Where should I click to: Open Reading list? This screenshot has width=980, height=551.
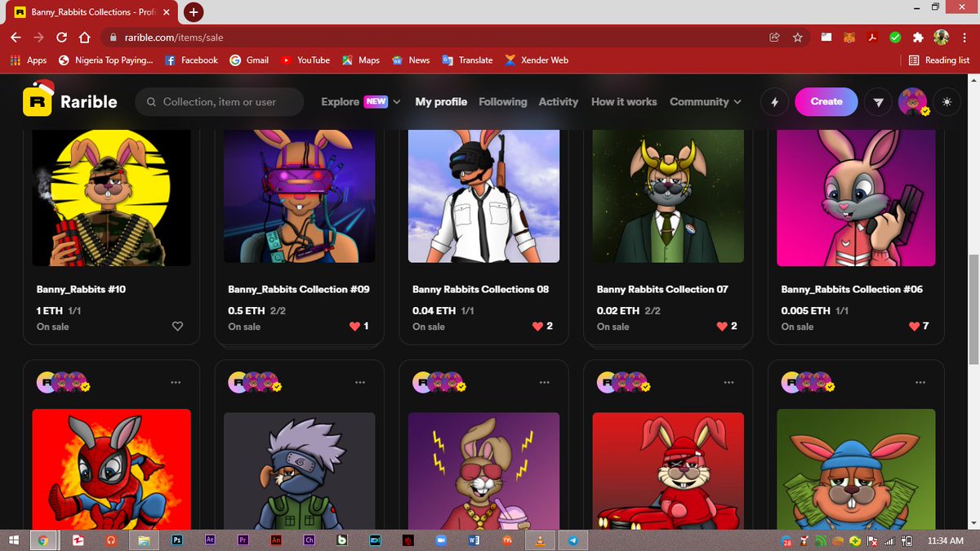pos(939,60)
